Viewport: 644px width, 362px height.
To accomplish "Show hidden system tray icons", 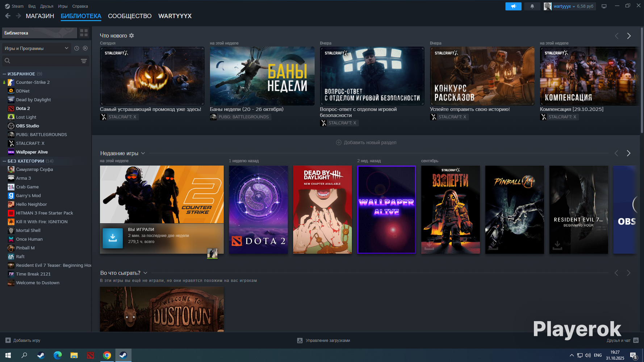I will [572, 355].
